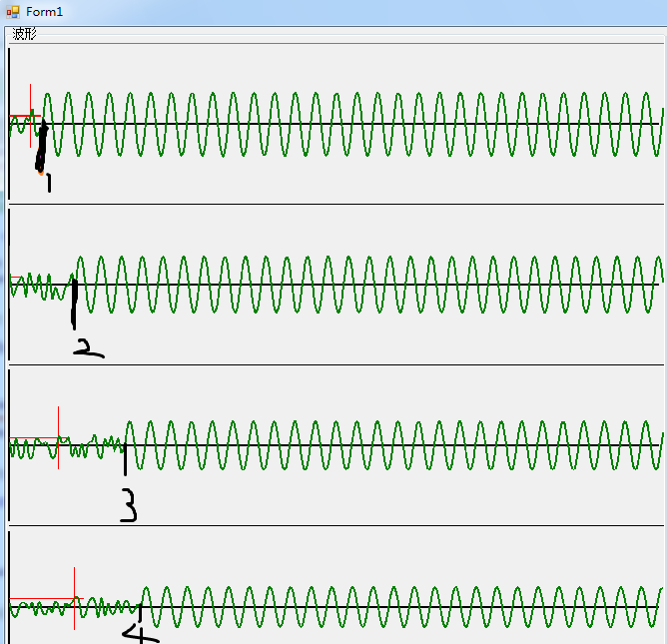
Task: Click the Form1 window title text
Action: (x=44, y=12)
